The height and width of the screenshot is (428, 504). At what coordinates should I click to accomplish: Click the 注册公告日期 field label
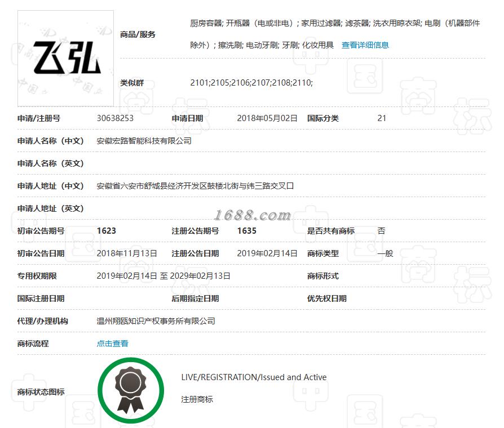[x=195, y=253]
